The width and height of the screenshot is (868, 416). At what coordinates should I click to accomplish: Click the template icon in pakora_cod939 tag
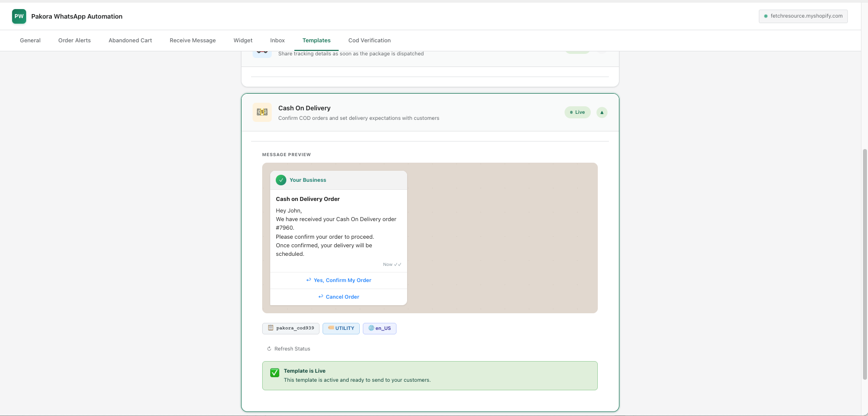pyautogui.click(x=271, y=328)
